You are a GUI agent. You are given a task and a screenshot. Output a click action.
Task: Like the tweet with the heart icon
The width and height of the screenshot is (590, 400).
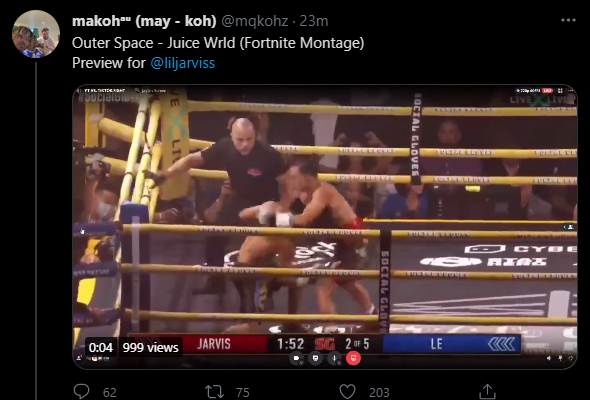[x=347, y=392]
